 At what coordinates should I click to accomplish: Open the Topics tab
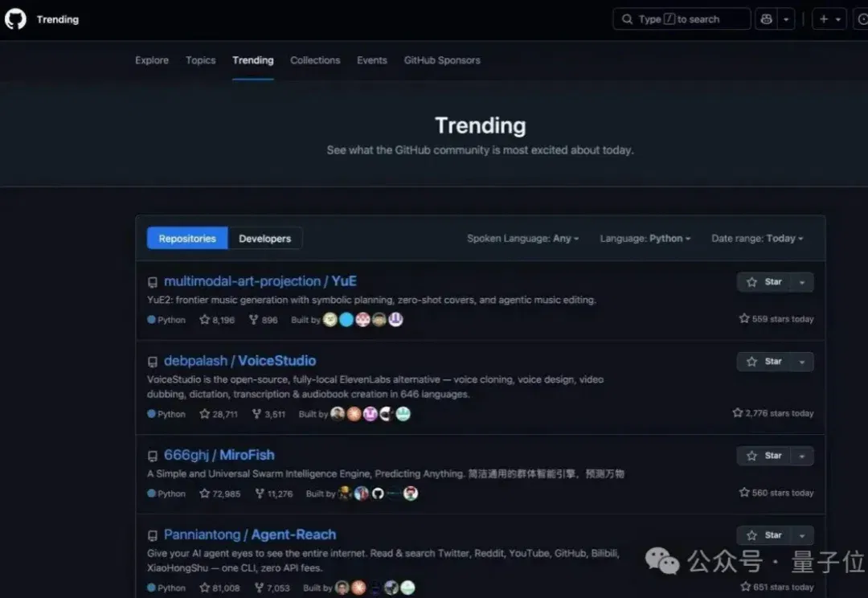(x=200, y=60)
